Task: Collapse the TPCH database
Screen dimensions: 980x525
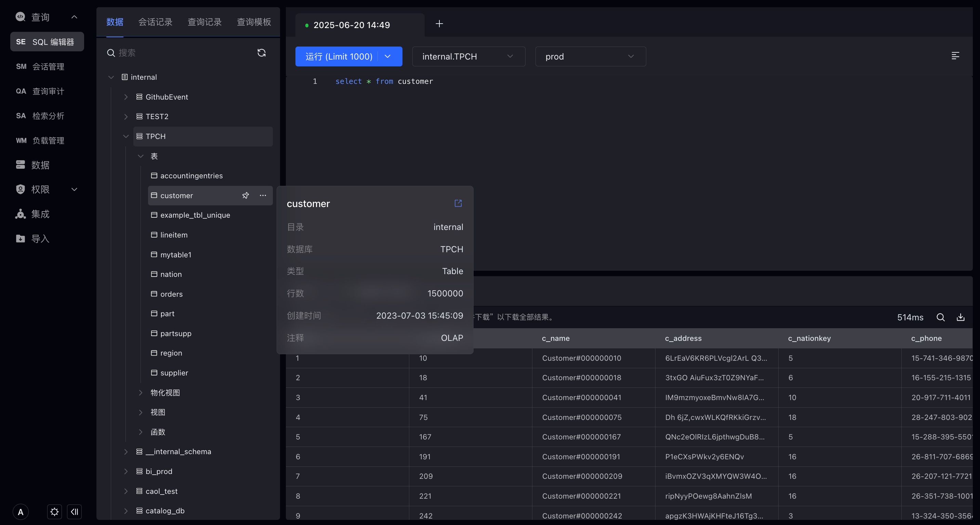Action: (126, 136)
